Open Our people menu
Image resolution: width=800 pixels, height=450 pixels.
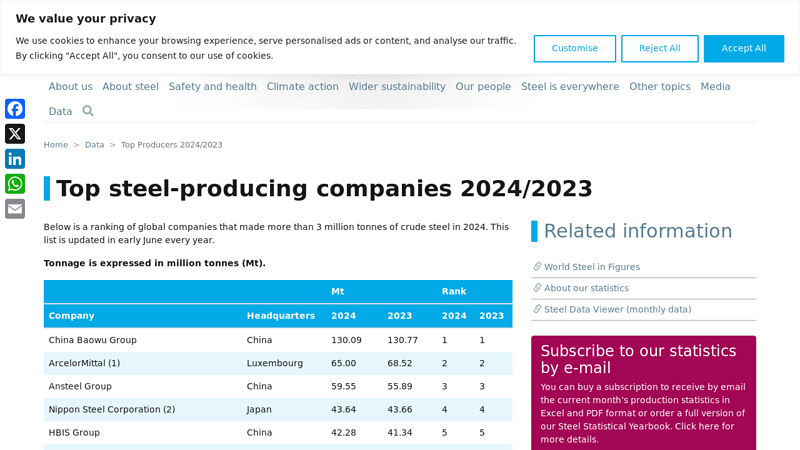pyautogui.click(x=483, y=86)
